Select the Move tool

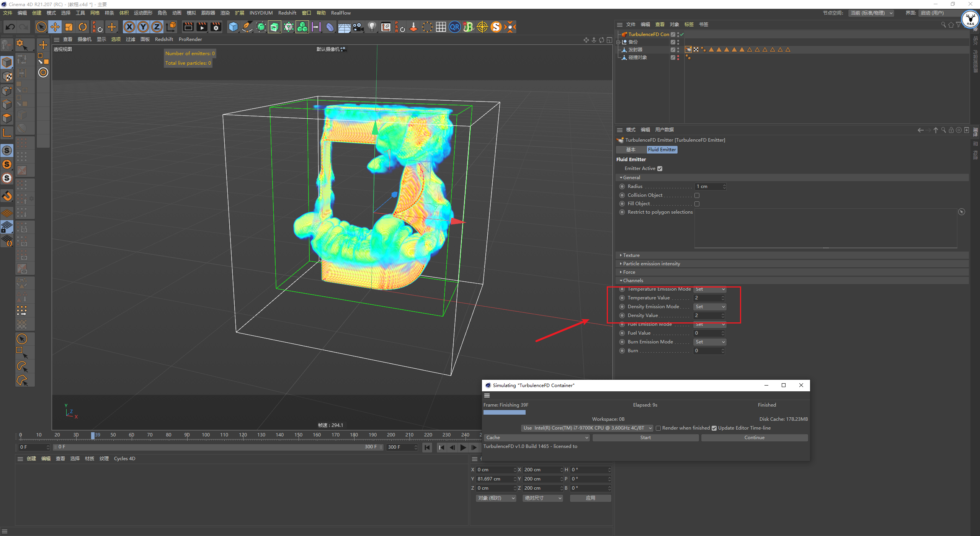click(x=55, y=27)
